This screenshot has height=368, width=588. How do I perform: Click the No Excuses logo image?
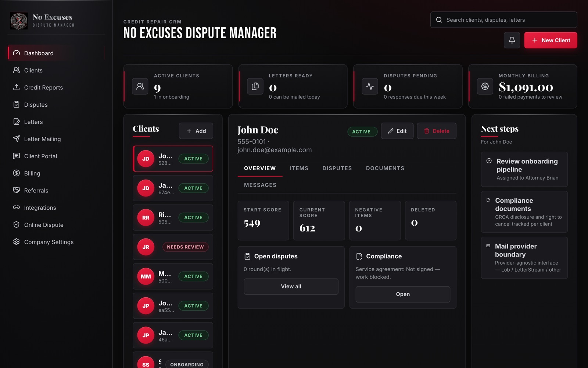[x=19, y=21]
